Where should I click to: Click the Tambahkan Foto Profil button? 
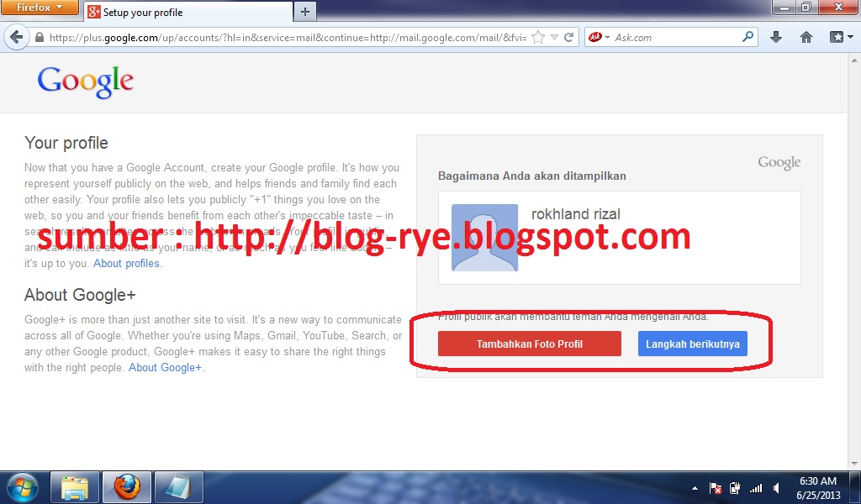coord(530,344)
